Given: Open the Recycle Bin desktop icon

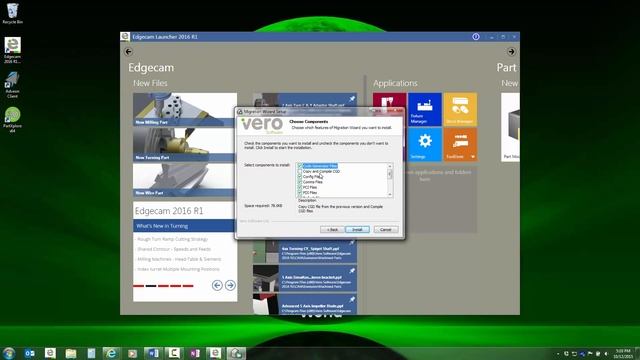Looking at the screenshot, I should (12, 13).
